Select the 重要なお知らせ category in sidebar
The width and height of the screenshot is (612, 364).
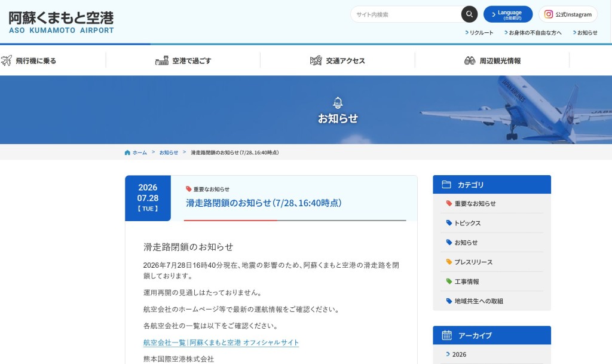click(492, 204)
